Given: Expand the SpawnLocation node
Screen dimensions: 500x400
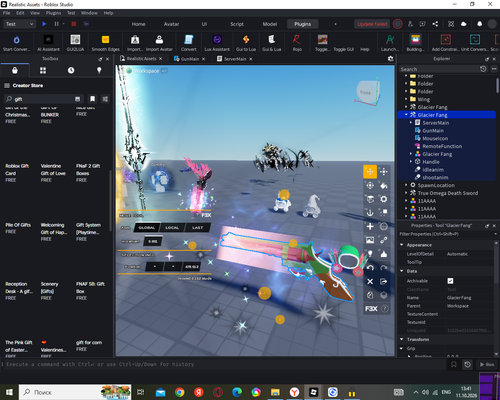Looking at the screenshot, I should (x=406, y=185).
